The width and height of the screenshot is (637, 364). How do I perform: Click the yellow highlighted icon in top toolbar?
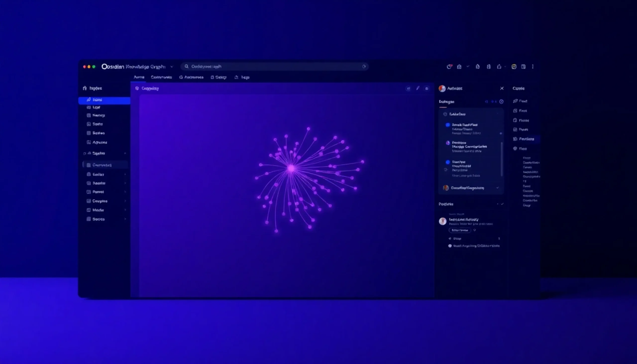pos(514,67)
